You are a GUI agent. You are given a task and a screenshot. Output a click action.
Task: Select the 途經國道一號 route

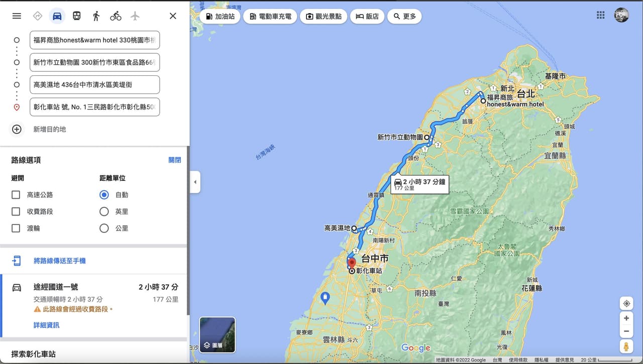[x=94, y=306]
